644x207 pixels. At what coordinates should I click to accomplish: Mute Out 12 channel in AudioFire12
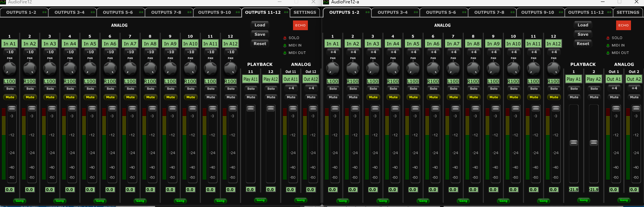[311, 97]
